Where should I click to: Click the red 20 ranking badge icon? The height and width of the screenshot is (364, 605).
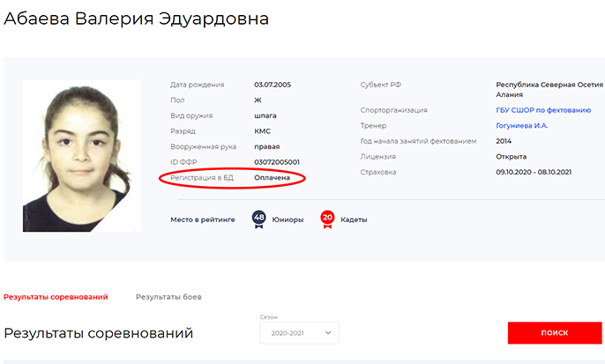point(327,219)
